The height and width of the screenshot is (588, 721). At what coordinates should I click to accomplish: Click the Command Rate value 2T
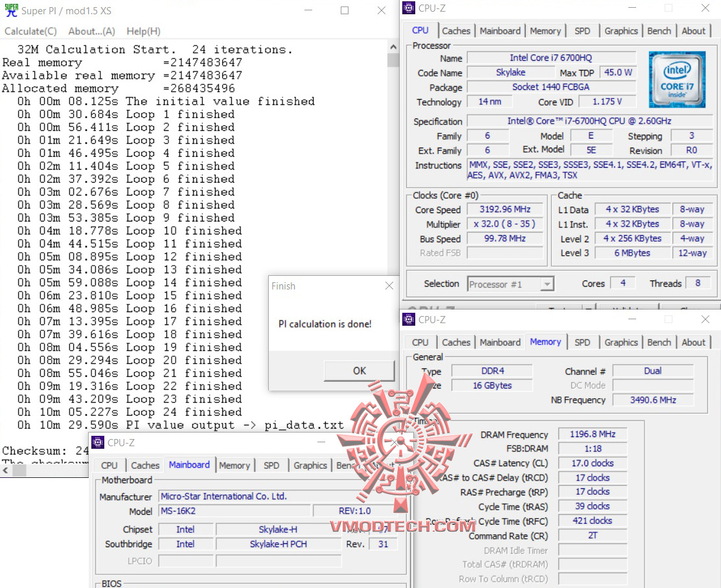(x=592, y=536)
